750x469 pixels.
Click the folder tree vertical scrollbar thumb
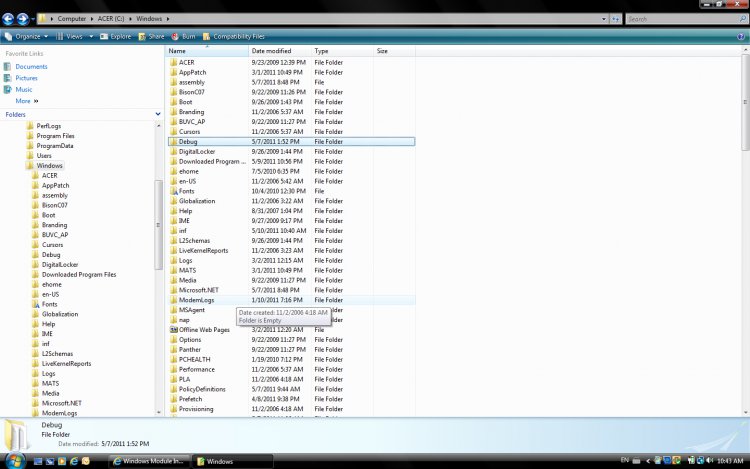click(158, 225)
